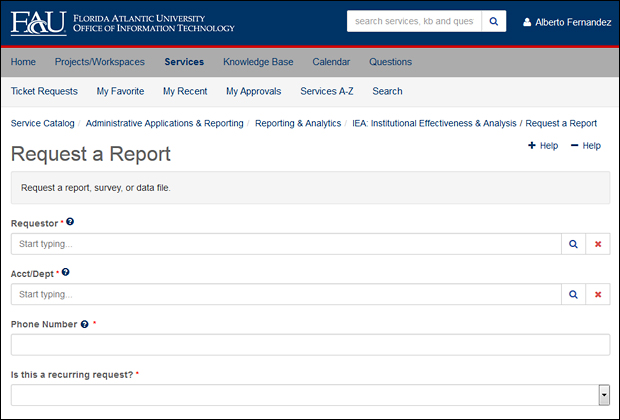The image size is (620, 420).
Task: Clear the Requestor field with red X
Action: (x=598, y=244)
